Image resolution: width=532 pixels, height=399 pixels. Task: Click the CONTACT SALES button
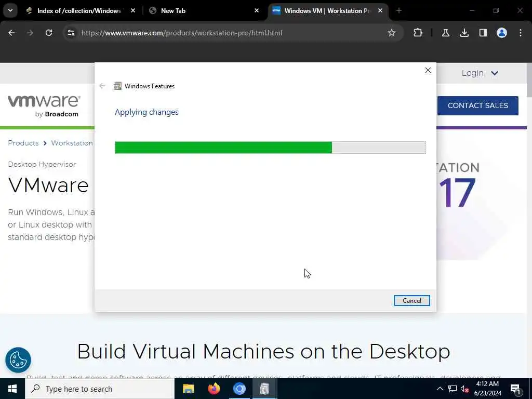click(x=478, y=105)
